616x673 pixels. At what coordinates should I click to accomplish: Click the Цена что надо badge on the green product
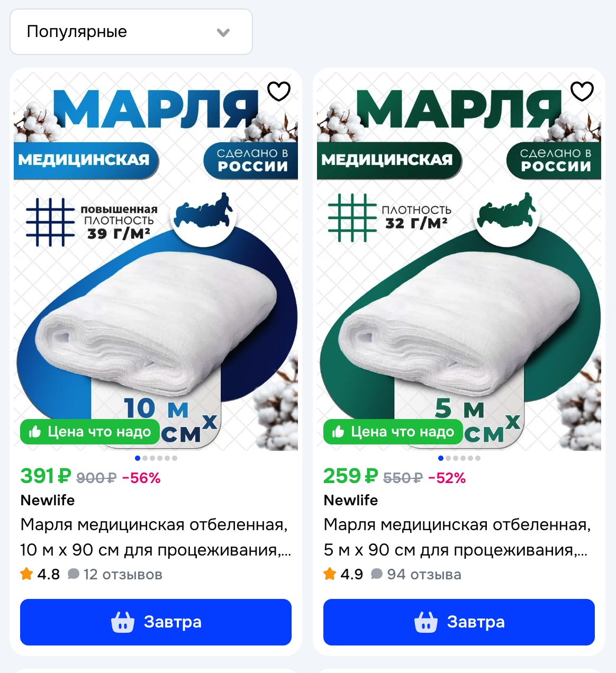click(393, 432)
